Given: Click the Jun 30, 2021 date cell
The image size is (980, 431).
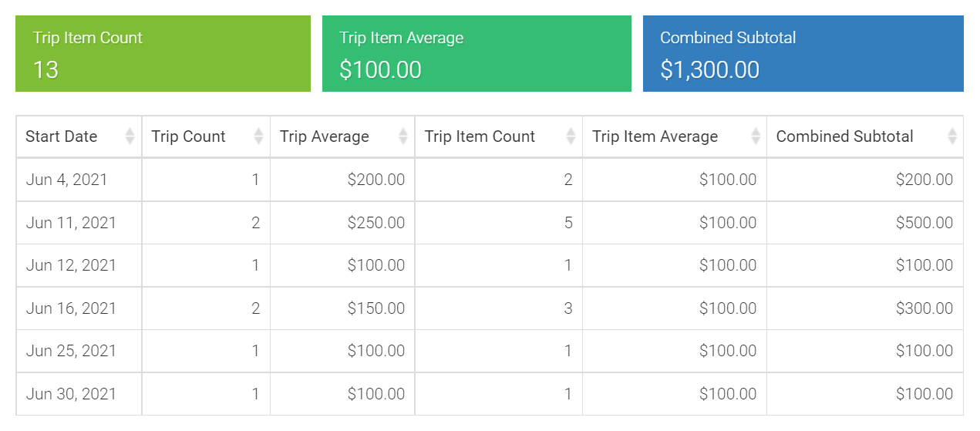Looking at the screenshot, I should click(79, 394).
